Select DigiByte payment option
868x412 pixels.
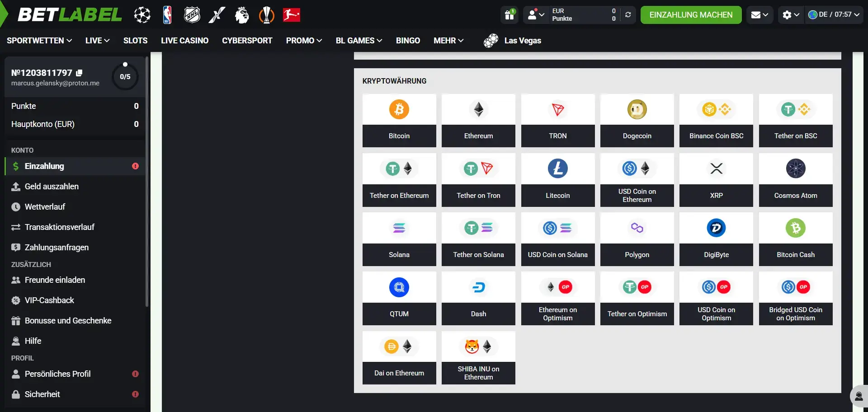716,239
